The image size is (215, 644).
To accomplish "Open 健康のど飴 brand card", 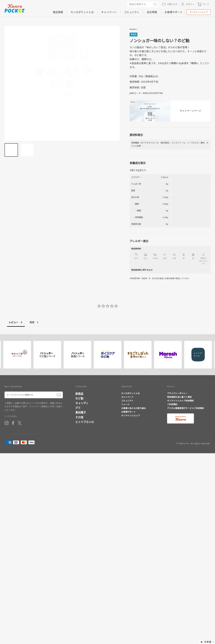I will point(17,355).
